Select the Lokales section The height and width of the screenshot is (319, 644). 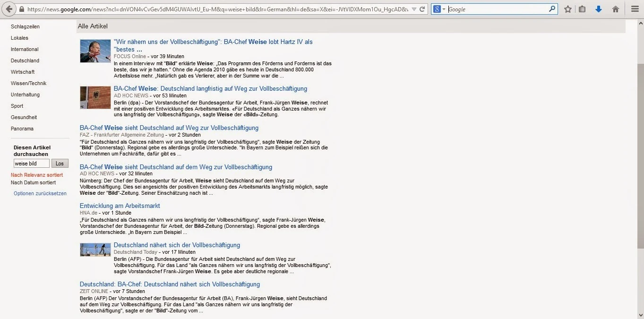[19, 38]
